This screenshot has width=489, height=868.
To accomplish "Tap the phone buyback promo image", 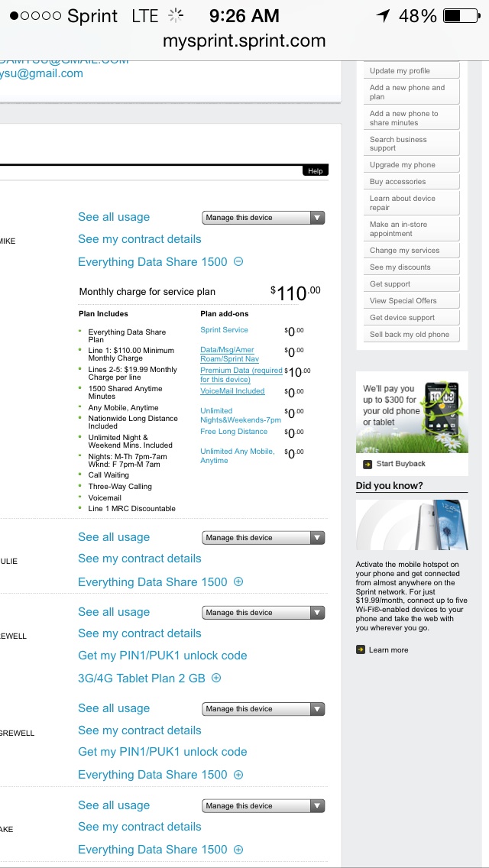I will click(412, 412).
